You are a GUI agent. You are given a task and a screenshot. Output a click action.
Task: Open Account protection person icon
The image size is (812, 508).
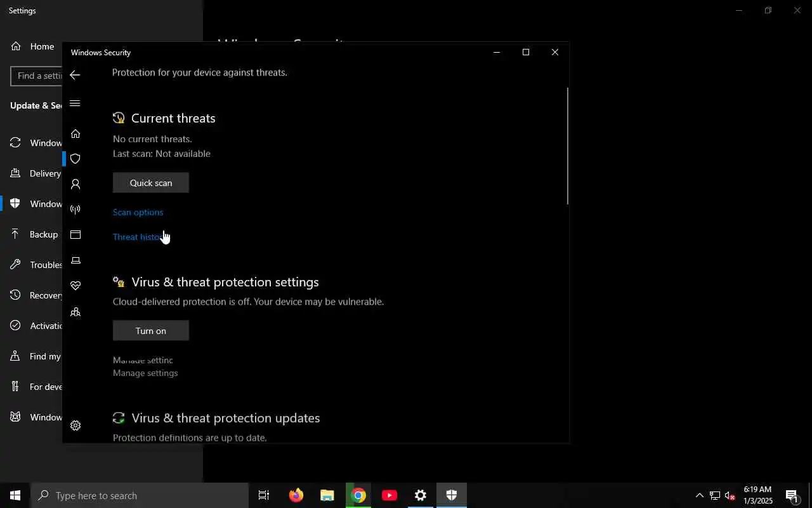click(75, 184)
